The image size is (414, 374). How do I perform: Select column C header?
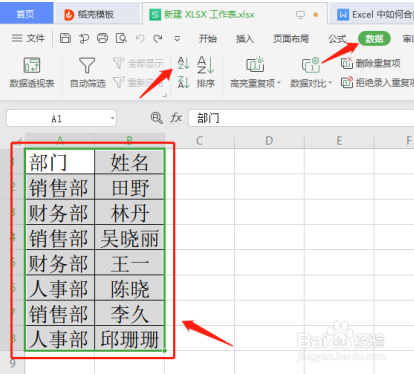click(x=199, y=141)
